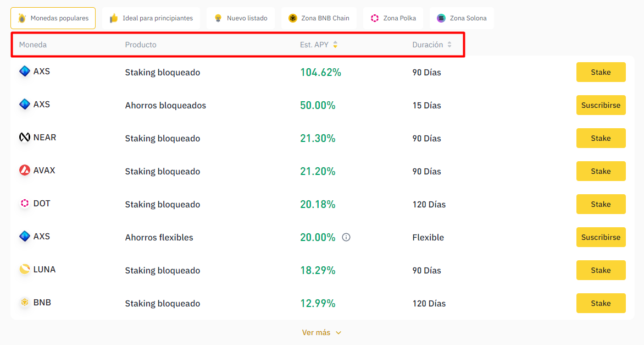Click the Solana icon in tabs

(441, 18)
